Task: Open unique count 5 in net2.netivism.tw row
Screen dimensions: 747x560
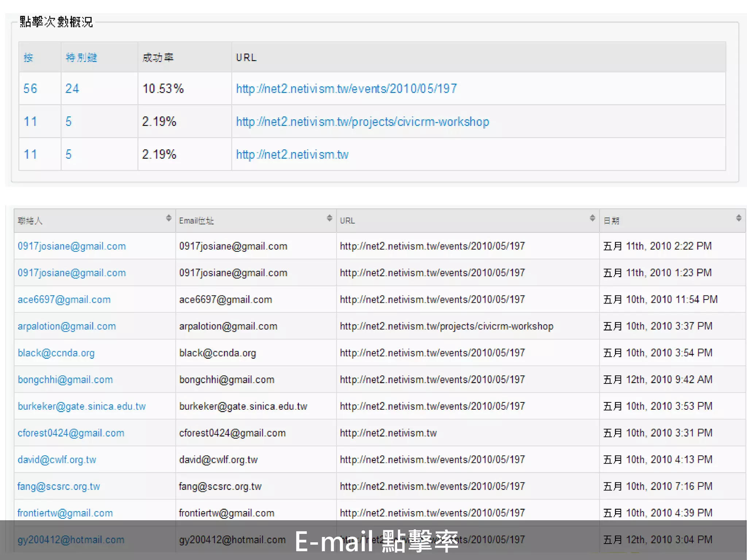Action: tap(69, 154)
